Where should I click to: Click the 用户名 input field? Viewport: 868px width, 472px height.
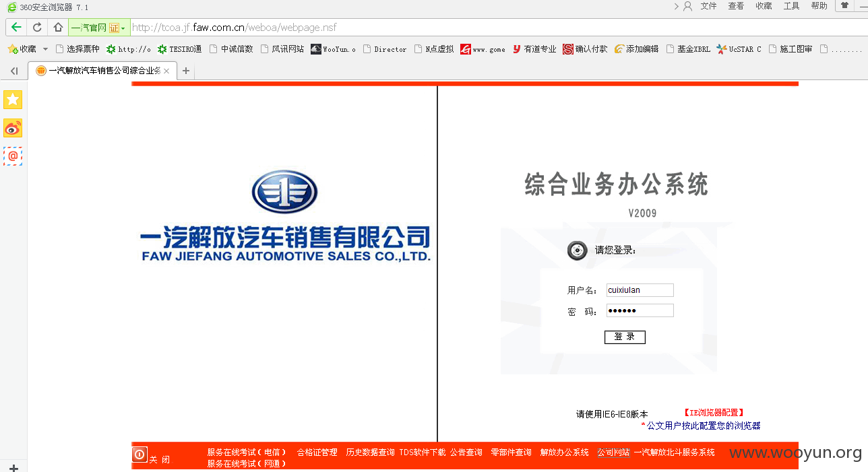click(x=640, y=290)
